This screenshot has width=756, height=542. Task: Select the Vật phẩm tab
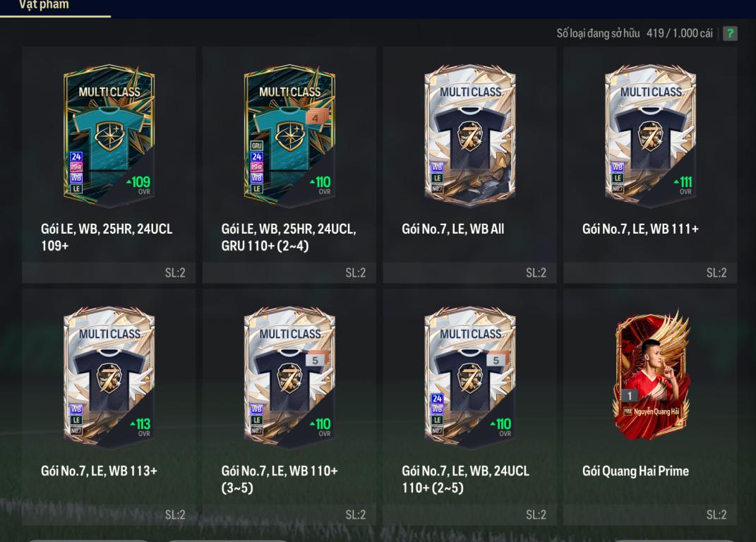pos(44,6)
